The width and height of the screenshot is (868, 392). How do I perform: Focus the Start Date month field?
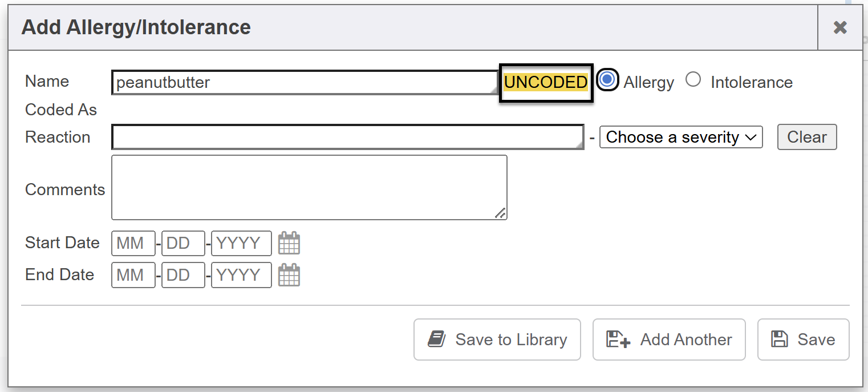click(133, 243)
